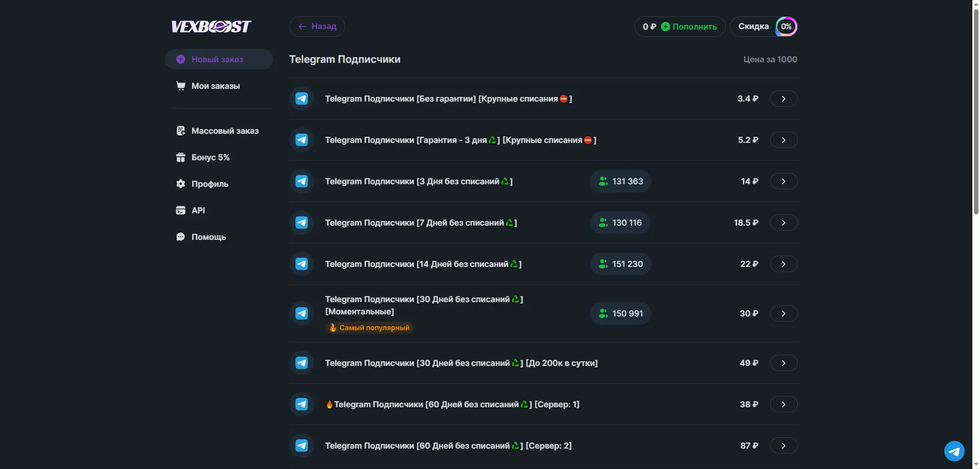The width and height of the screenshot is (980, 469).
Task: Click the gift icon beside Бонус 5%
Action: pyautogui.click(x=181, y=157)
